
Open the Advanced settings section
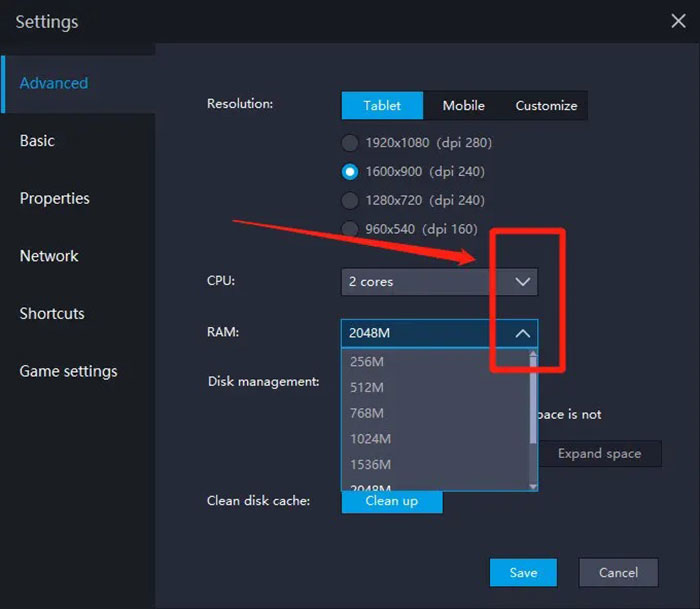coord(54,83)
